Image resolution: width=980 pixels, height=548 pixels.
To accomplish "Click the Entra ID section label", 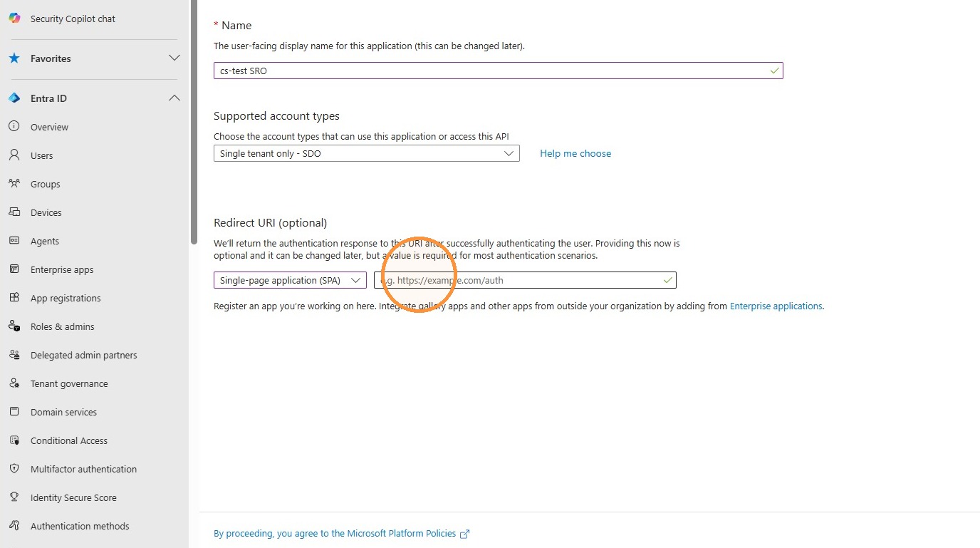I will pyautogui.click(x=48, y=98).
